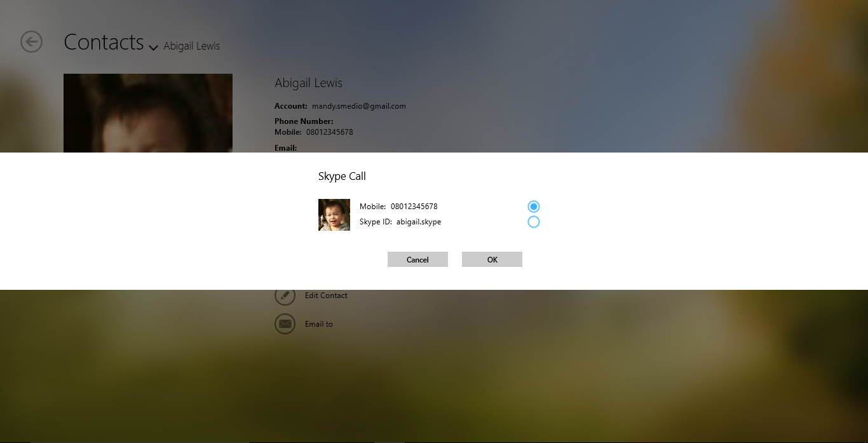Select Abigail Lewis in the header breadcrumb
This screenshot has height=443, width=868.
tap(191, 46)
